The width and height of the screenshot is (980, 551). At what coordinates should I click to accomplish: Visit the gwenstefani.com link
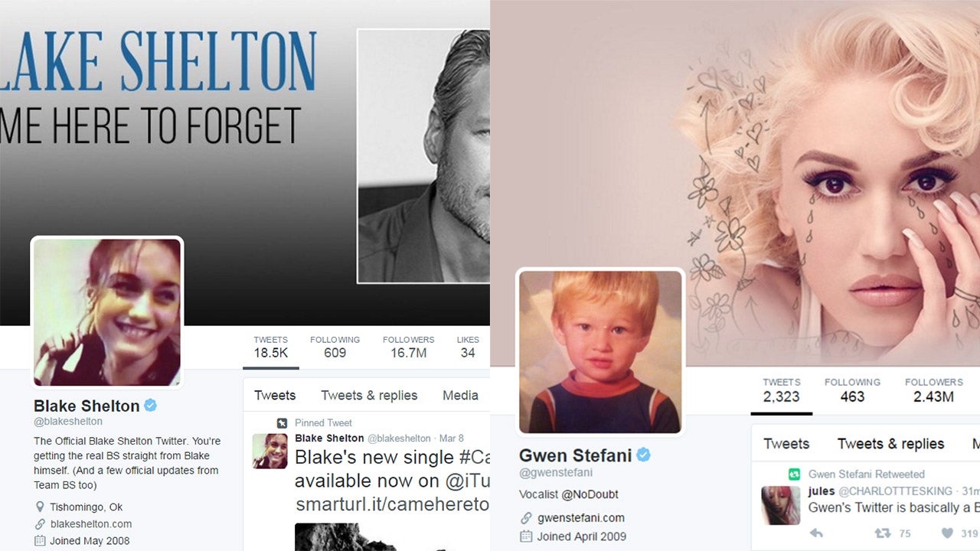(x=581, y=517)
